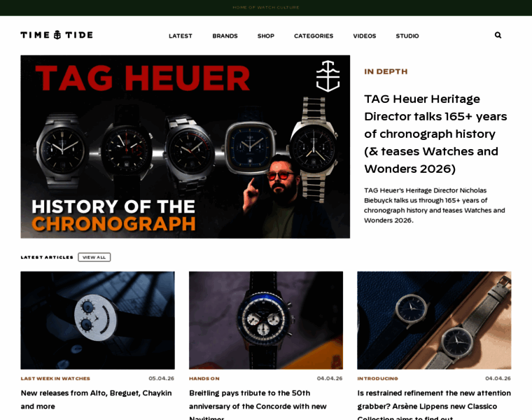
Task: Click the View All button
Action: pos(94,257)
